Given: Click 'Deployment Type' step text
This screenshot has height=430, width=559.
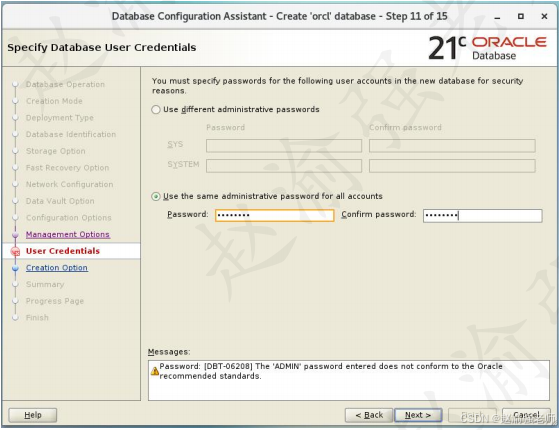Looking at the screenshot, I should pyautogui.click(x=60, y=118).
